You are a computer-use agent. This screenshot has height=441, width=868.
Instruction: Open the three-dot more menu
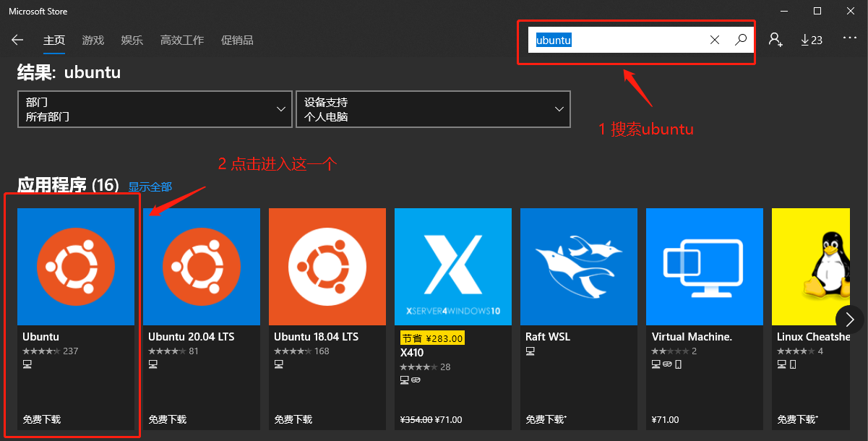tap(849, 39)
